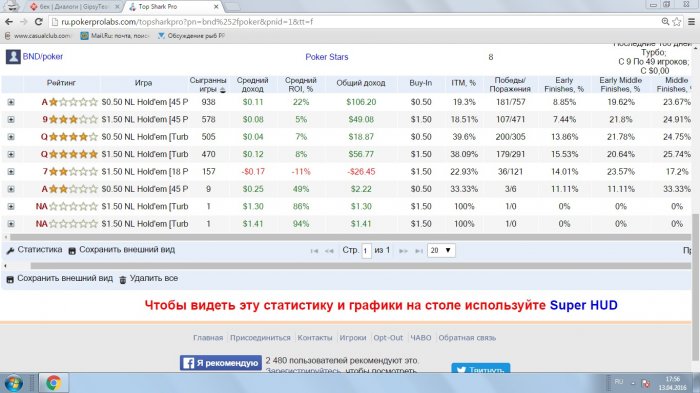The width and height of the screenshot is (700, 393).
Task: Click the clock in the system tray
Action: coord(672,383)
